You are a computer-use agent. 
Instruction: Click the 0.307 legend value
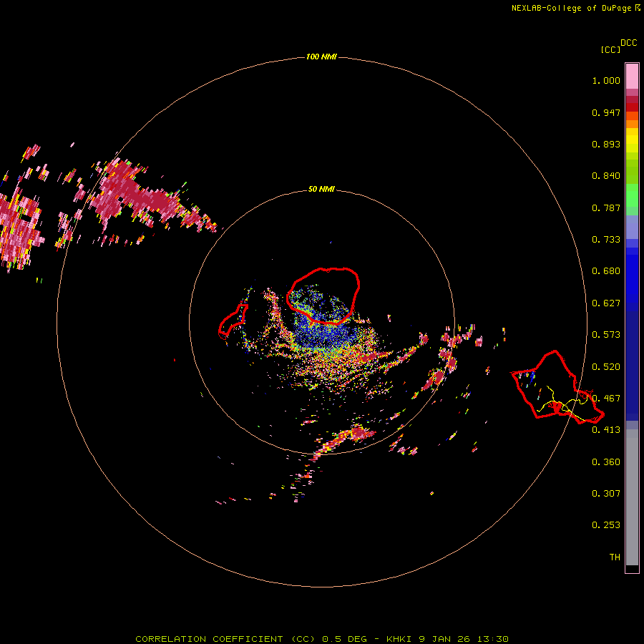(606, 494)
